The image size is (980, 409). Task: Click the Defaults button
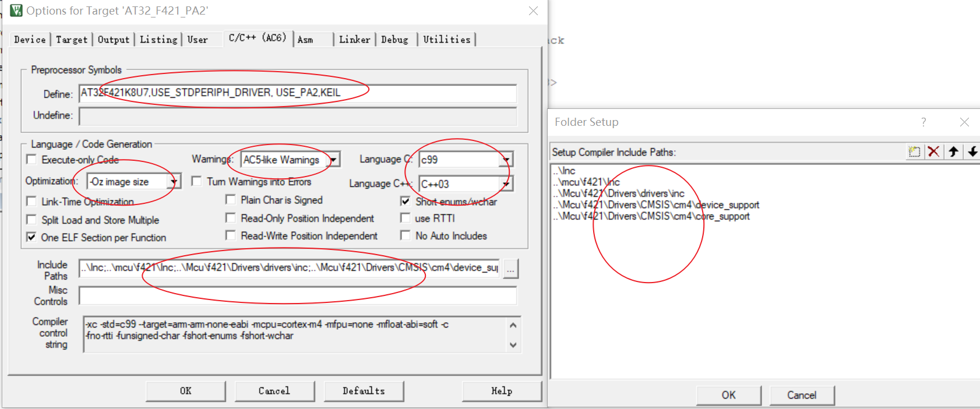[364, 391]
